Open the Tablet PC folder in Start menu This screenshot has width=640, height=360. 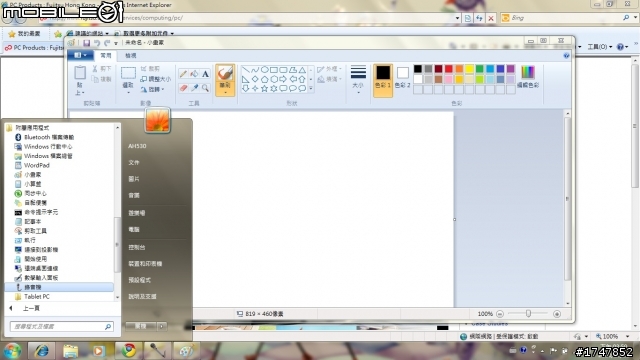tap(32, 297)
